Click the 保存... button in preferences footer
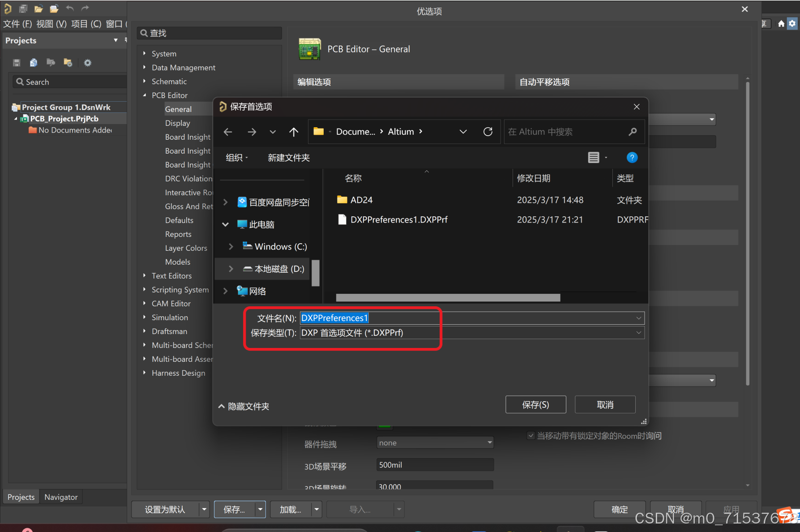Image resolution: width=800 pixels, height=532 pixels. point(235,510)
